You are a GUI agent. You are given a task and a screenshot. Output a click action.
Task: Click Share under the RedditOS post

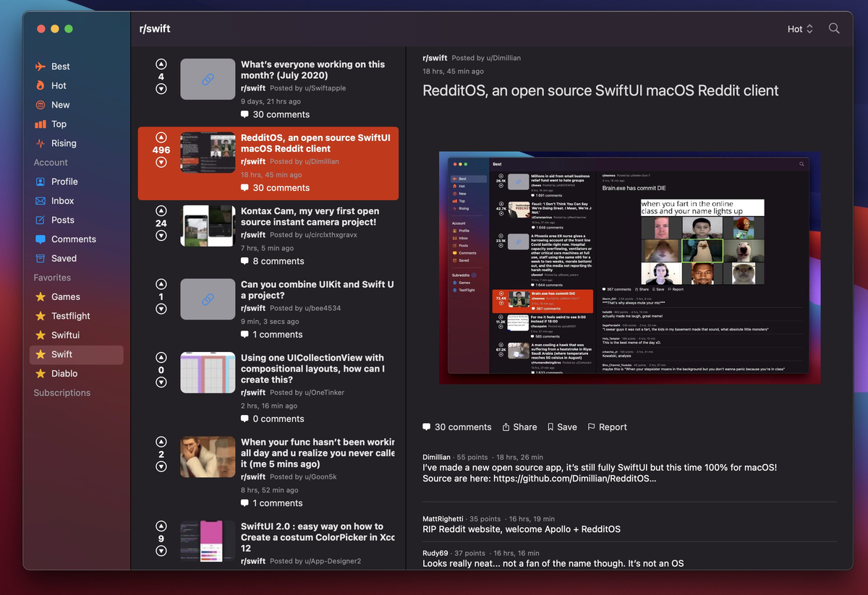pos(519,427)
